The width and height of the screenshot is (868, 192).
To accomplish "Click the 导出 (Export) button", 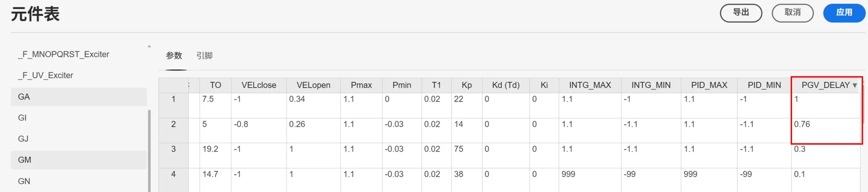I will 741,13.
